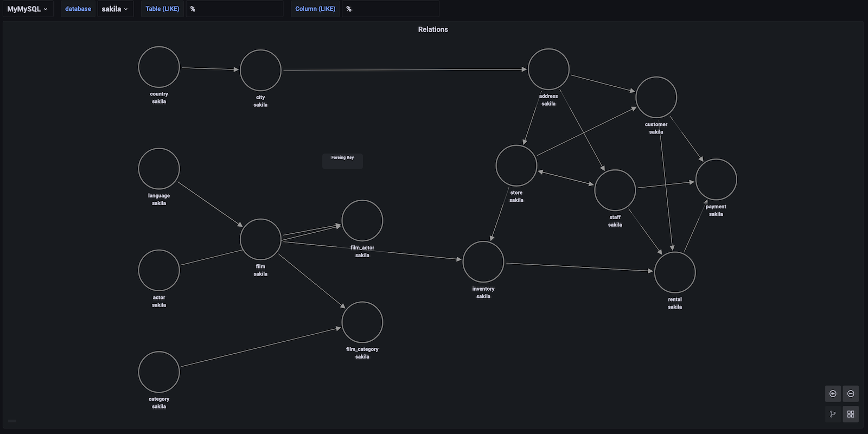Select the inventory node circle
This screenshot has height=434, width=868.
483,262
